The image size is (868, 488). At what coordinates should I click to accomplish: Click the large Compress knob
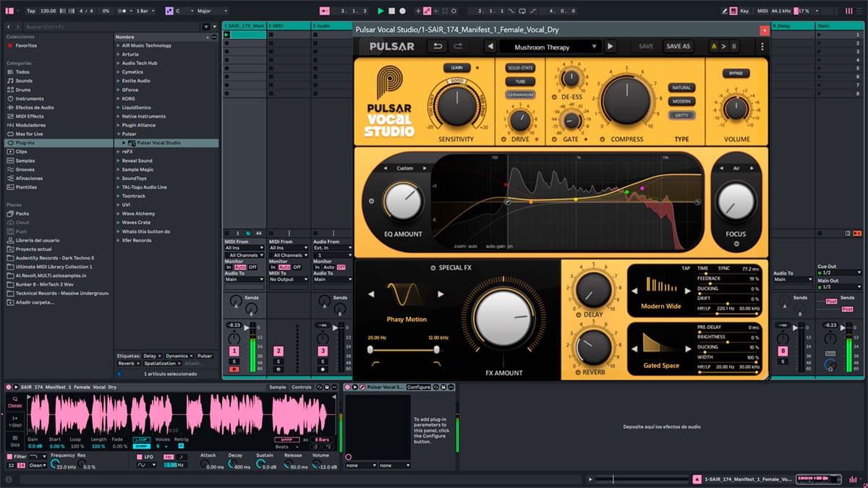point(626,100)
